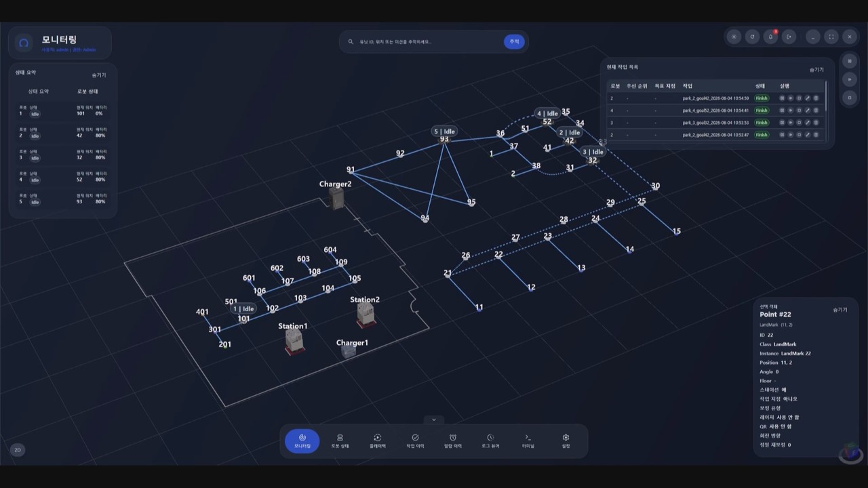Screen dimensions: 868x488
Task: Play task park_3_goal32 10:53:53
Action: tap(791, 123)
